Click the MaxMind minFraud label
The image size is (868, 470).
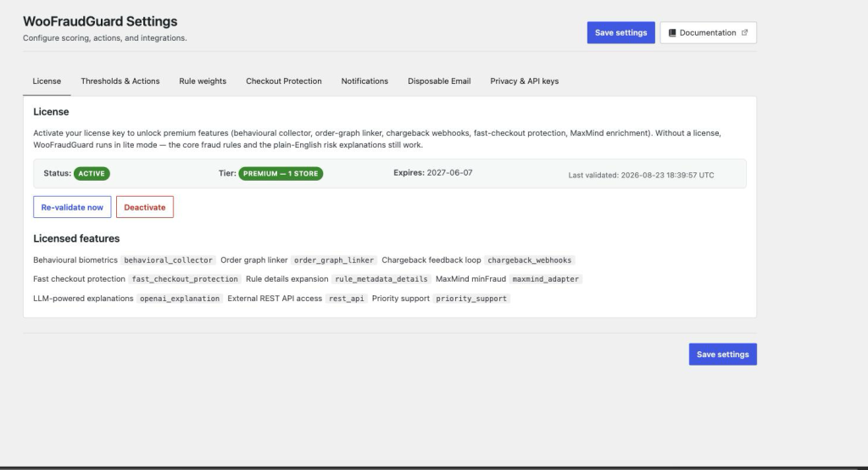(x=470, y=279)
